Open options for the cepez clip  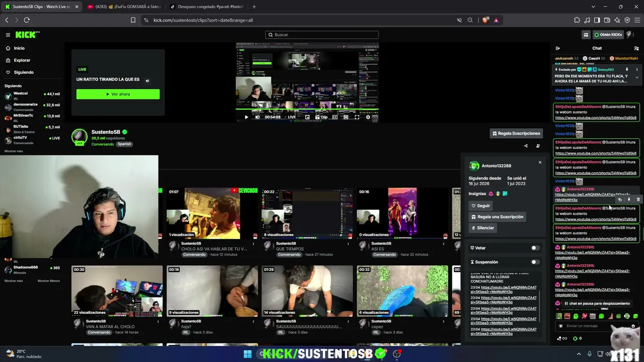(x=444, y=322)
